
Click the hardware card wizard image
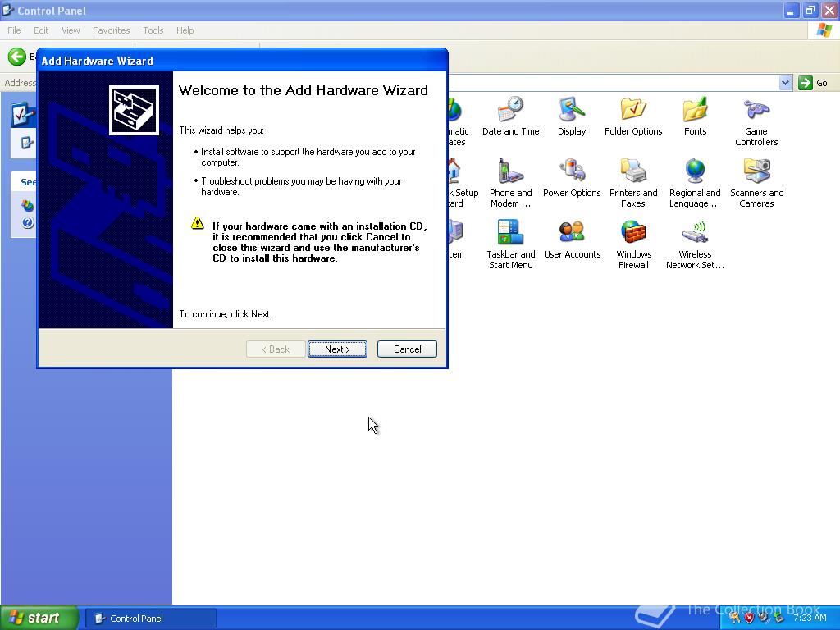click(x=134, y=111)
